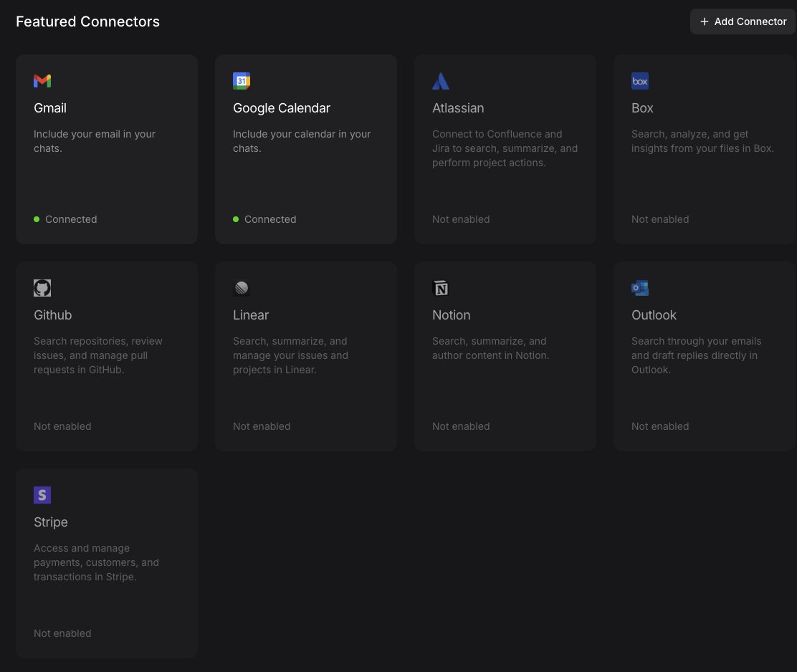This screenshot has width=797, height=672.
Task: Select the Stripe connector icon
Action: coord(42,495)
